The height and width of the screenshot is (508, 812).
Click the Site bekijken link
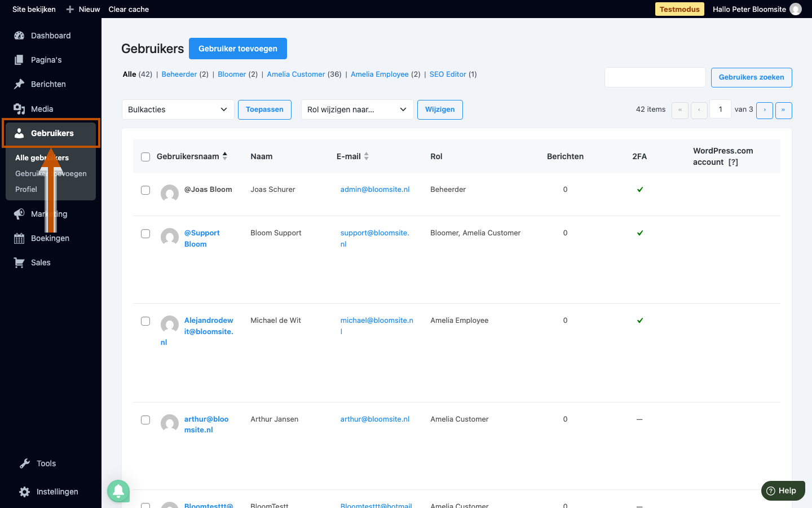pyautogui.click(x=34, y=9)
